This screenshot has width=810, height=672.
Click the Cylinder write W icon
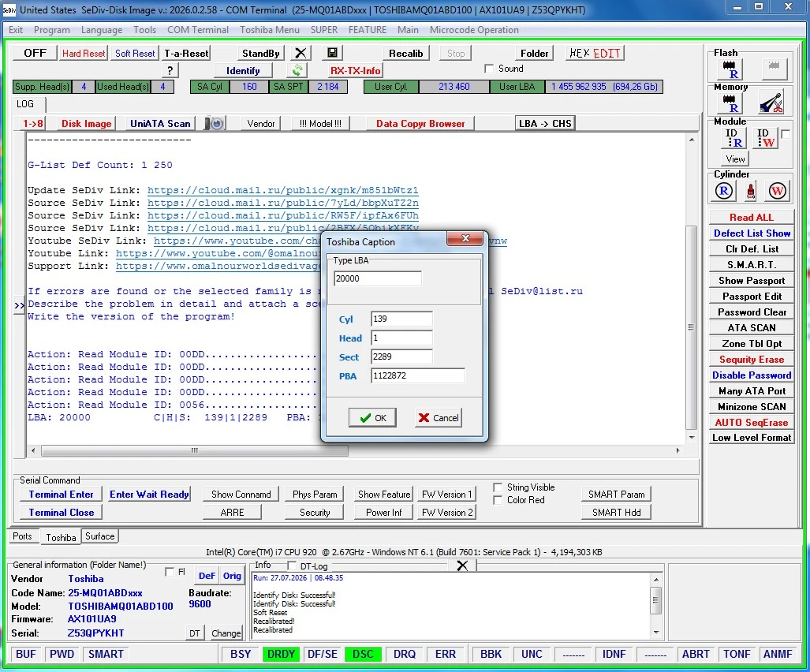777,191
